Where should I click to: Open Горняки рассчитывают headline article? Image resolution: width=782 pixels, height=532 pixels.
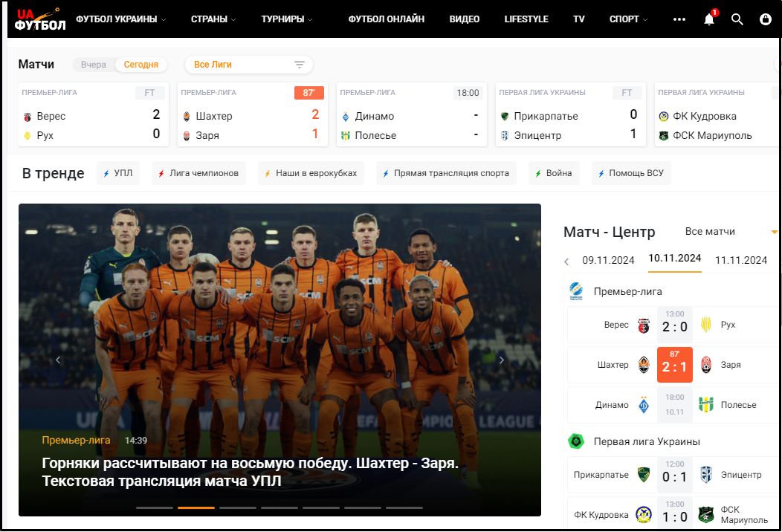tap(250, 472)
